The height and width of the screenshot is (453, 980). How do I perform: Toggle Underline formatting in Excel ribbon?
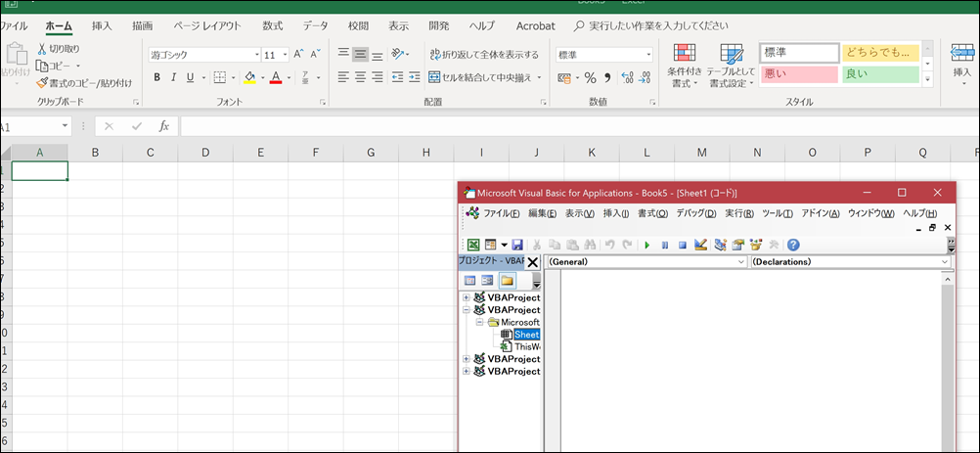(190, 77)
